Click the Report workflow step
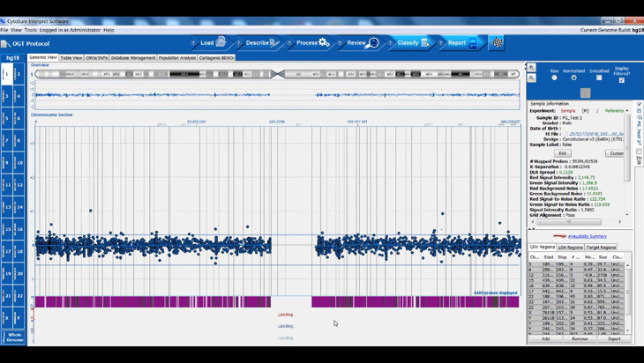644x363 pixels. [463, 42]
